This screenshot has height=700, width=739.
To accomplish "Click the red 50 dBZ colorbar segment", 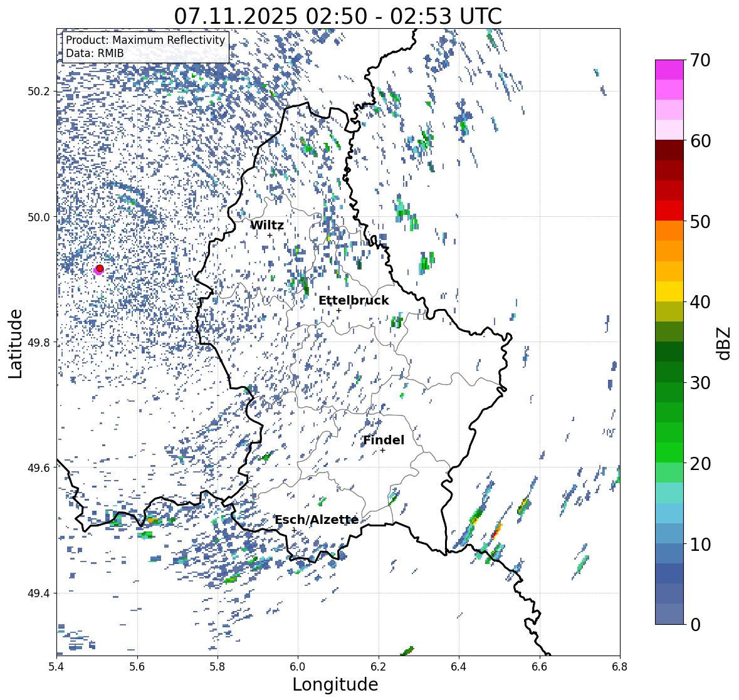I will [x=669, y=211].
